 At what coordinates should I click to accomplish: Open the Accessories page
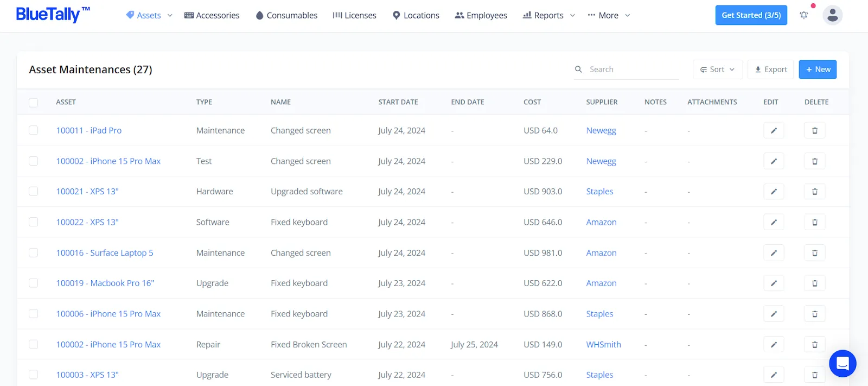212,15
